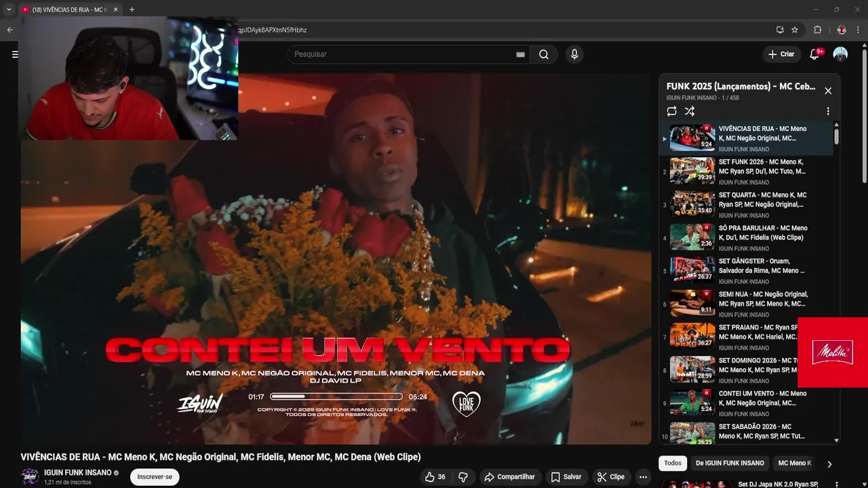Show the next filter chips with the arrow

pyautogui.click(x=829, y=464)
